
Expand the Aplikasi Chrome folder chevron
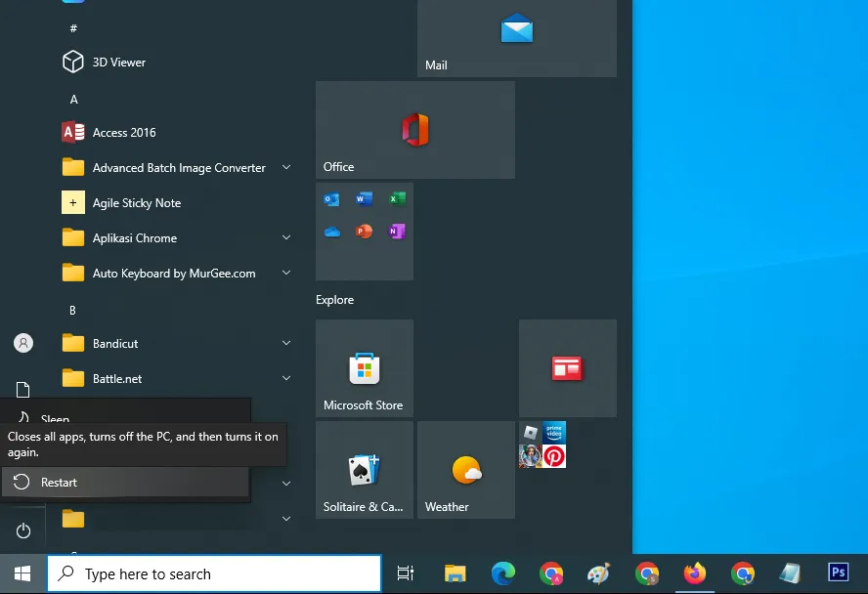point(286,237)
